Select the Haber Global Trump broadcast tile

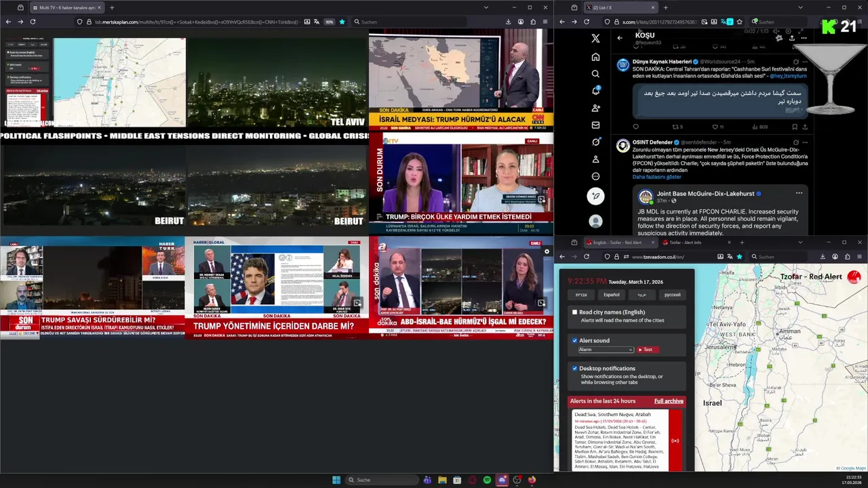click(277, 287)
